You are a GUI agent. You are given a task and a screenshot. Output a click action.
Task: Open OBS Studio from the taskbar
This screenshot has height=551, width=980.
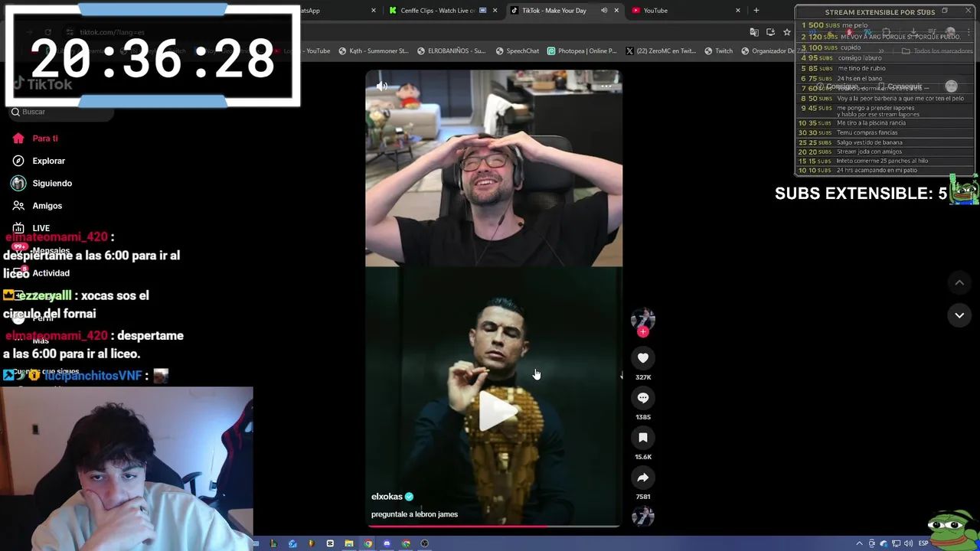(x=425, y=544)
